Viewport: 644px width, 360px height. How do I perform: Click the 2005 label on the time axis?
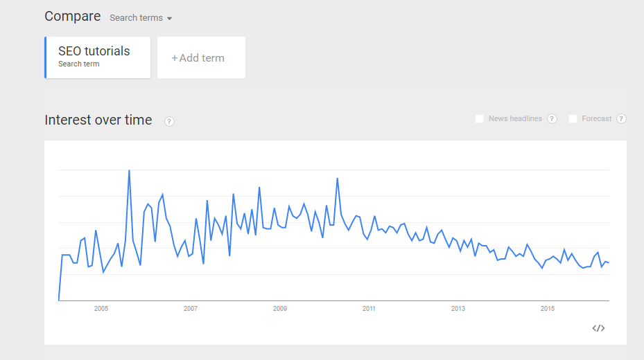coord(101,308)
